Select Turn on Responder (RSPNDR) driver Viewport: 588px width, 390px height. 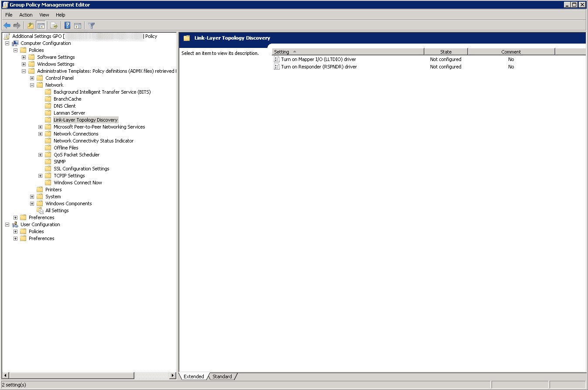319,67
